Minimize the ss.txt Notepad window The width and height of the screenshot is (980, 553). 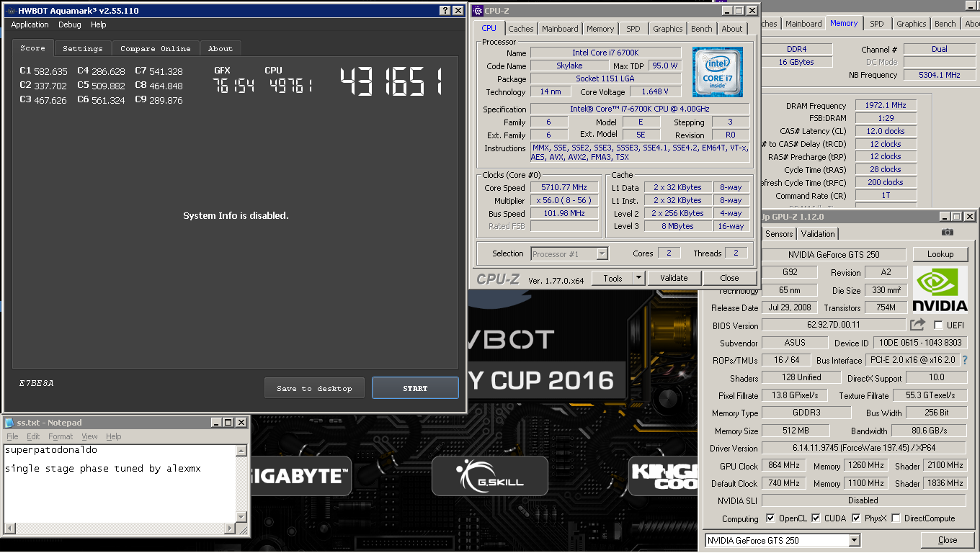(x=215, y=423)
